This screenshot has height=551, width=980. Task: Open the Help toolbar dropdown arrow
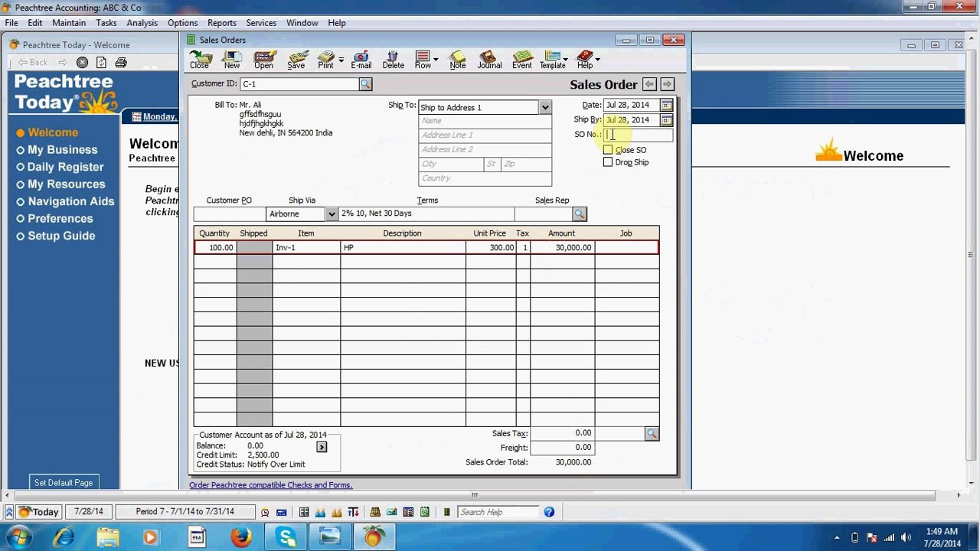(x=597, y=60)
